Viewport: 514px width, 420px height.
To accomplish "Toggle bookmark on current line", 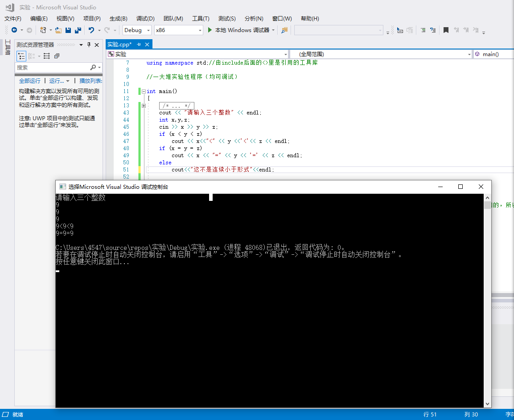I will pyautogui.click(x=445, y=30).
